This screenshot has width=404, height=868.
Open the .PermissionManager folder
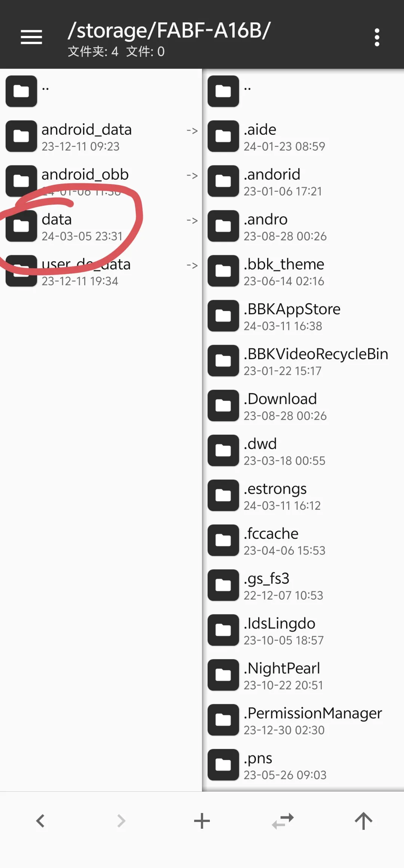click(x=303, y=720)
